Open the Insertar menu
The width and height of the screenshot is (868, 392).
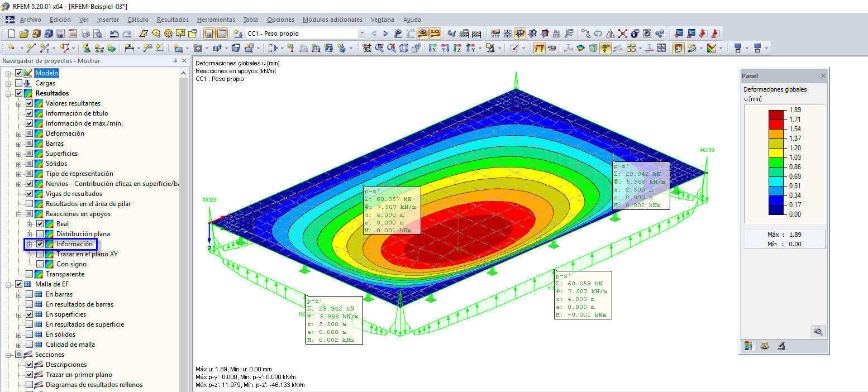[x=108, y=20]
